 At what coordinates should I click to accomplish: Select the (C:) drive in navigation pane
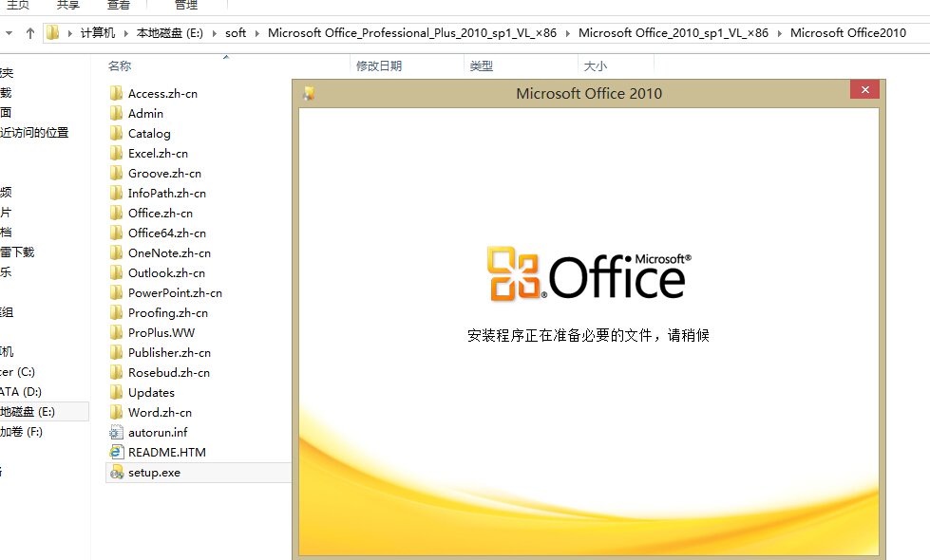pos(18,372)
